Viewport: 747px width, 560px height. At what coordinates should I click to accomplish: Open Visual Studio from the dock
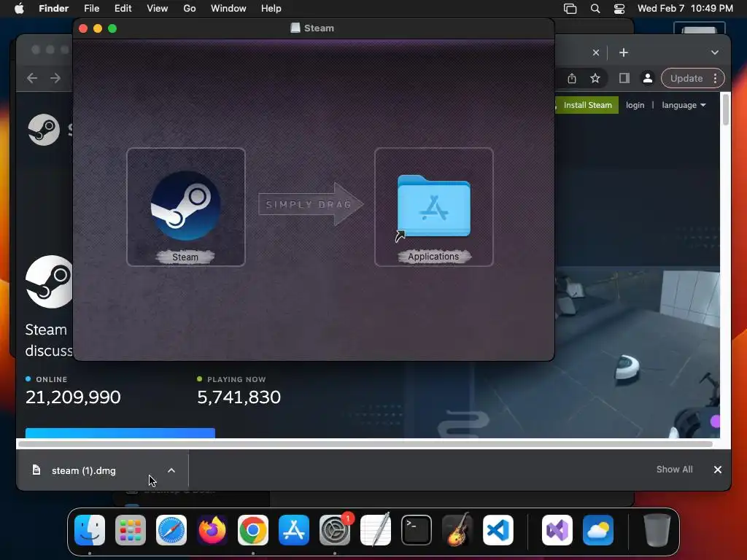tap(557, 530)
